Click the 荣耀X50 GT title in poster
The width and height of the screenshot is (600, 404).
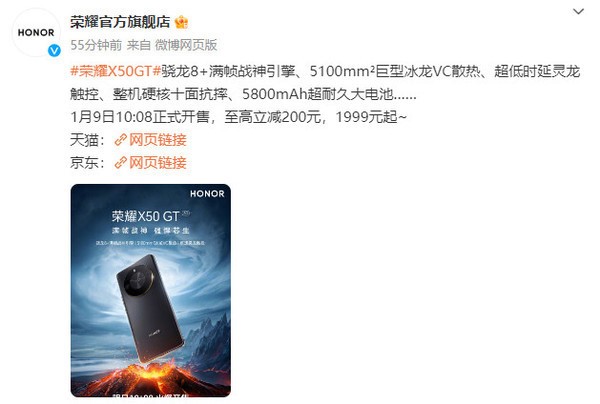146,217
